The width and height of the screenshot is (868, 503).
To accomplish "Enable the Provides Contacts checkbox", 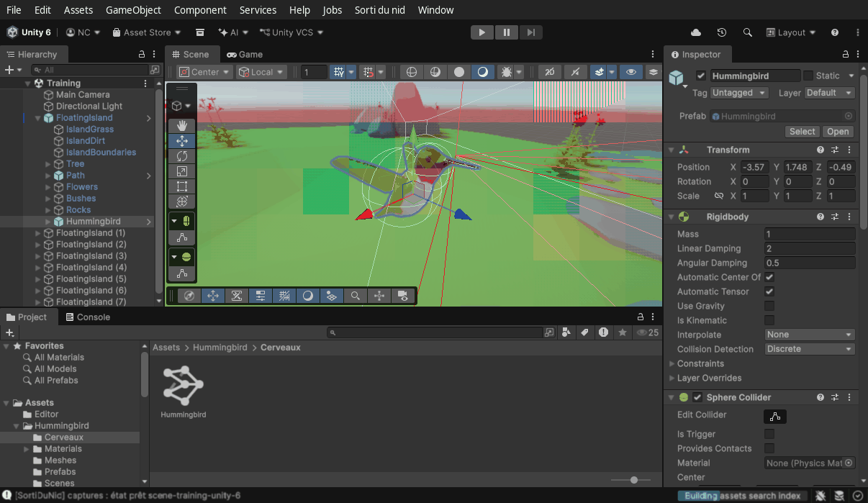I will click(x=769, y=448).
